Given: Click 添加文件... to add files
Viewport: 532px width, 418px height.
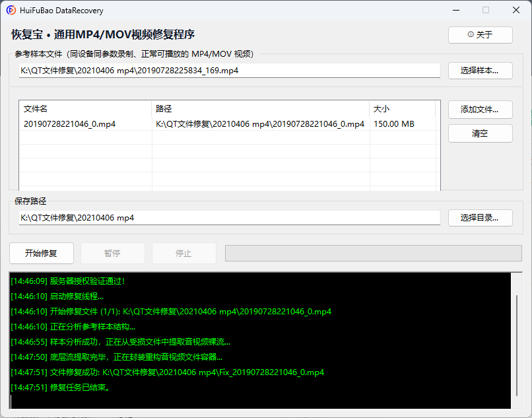Looking at the screenshot, I should pyautogui.click(x=480, y=110).
